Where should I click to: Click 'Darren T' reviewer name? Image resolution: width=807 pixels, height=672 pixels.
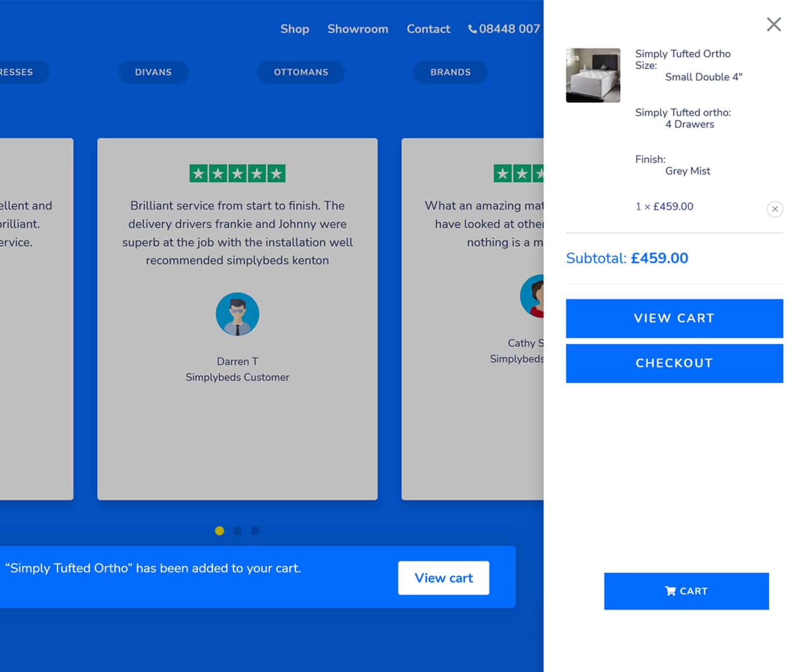tap(237, 361)
